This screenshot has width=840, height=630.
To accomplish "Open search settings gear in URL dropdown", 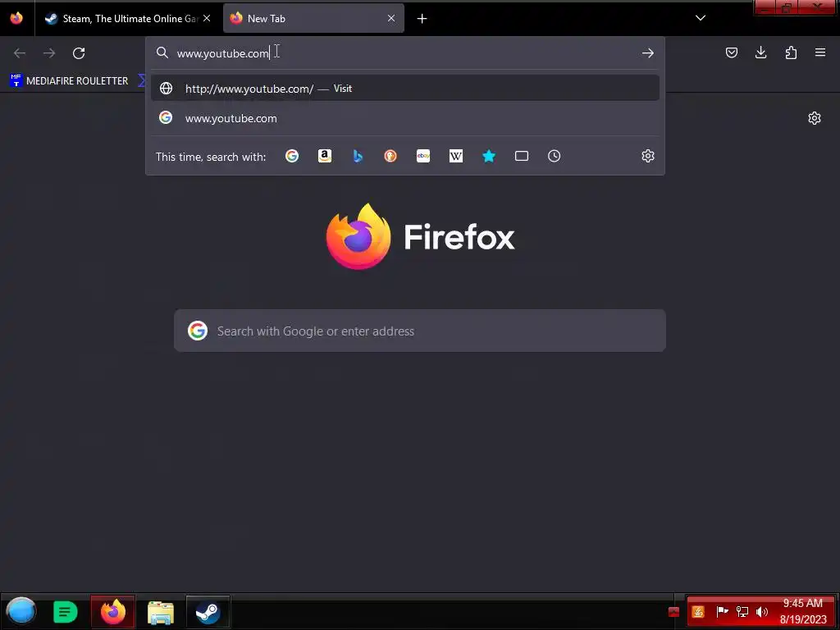I will pyautogui.click(x=648, y=156).
